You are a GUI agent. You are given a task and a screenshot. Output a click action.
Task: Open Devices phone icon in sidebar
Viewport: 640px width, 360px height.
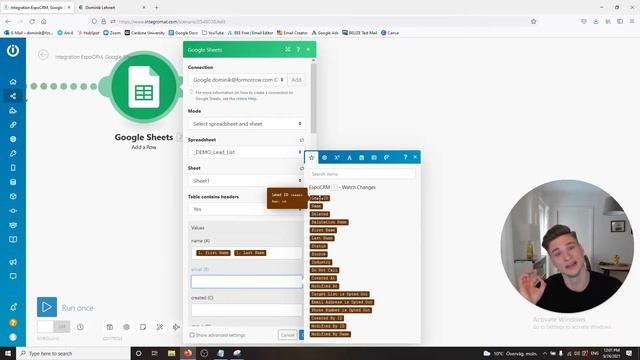click(x=13, y=168)
